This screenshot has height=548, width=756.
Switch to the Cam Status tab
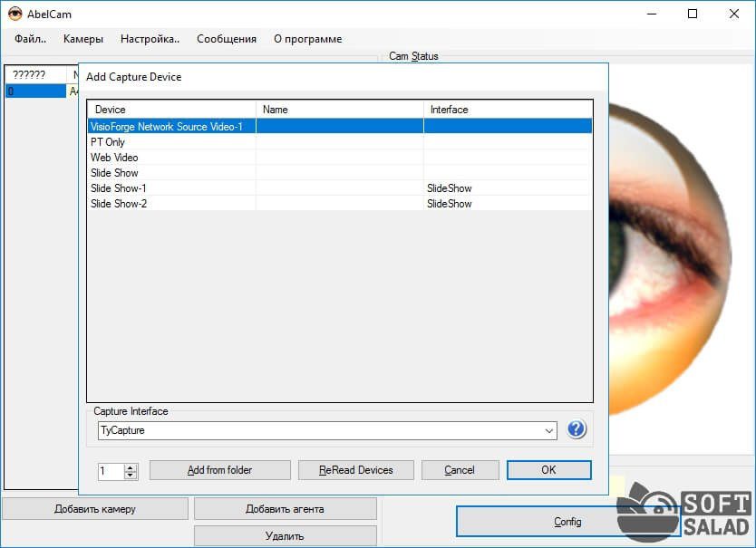pos(413,56)
